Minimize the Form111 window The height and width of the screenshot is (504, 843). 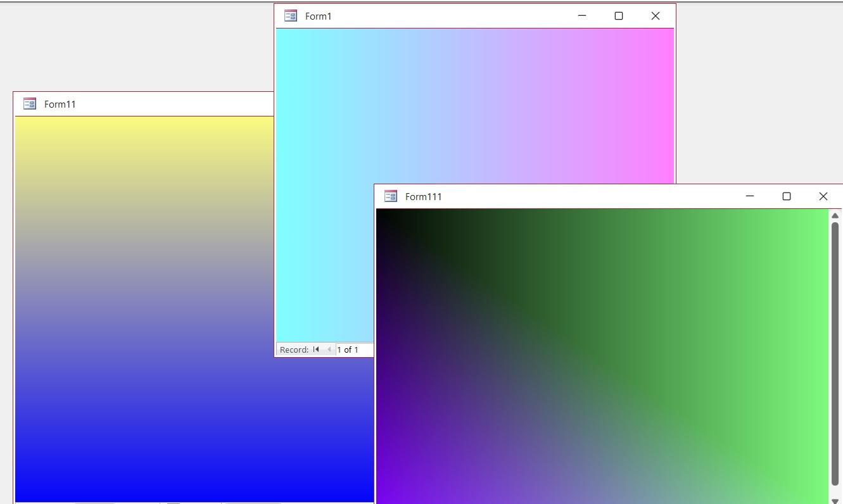tap(750, 196)
